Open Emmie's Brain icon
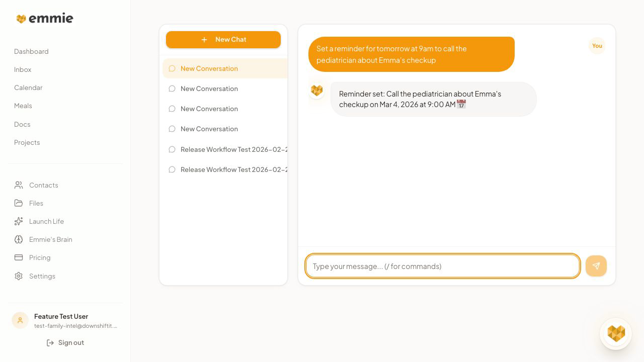Viewport: 644px width, 362px height. [x=19, y=239]
